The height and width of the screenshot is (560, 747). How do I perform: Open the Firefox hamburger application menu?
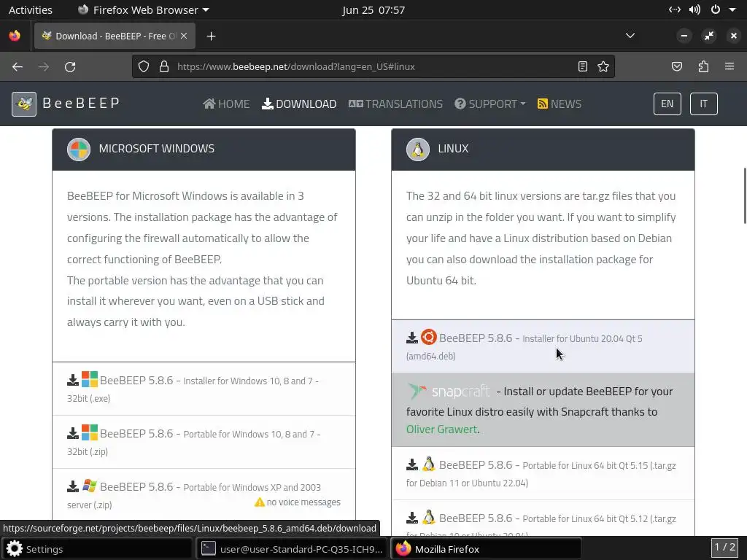tap(729, 66)
